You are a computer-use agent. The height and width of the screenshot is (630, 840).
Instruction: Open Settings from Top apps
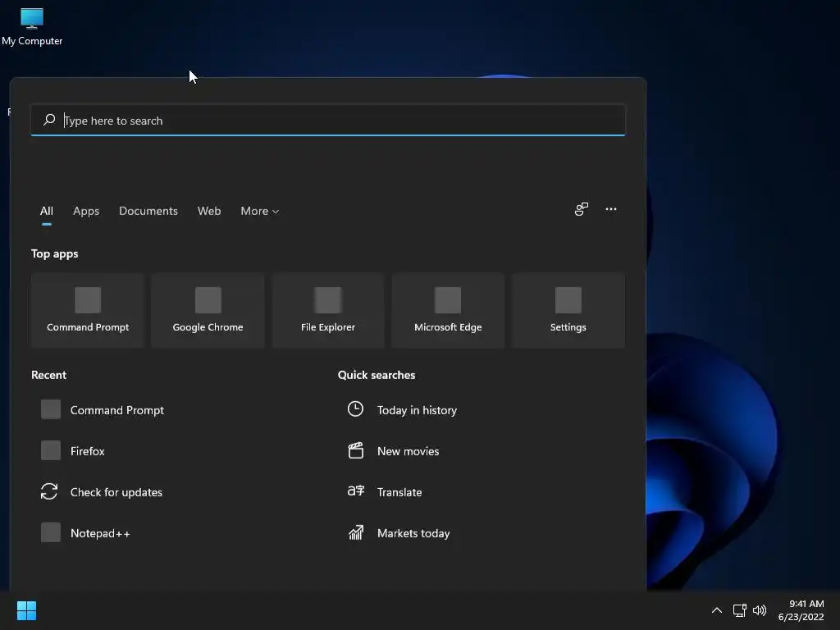point(568,310)
